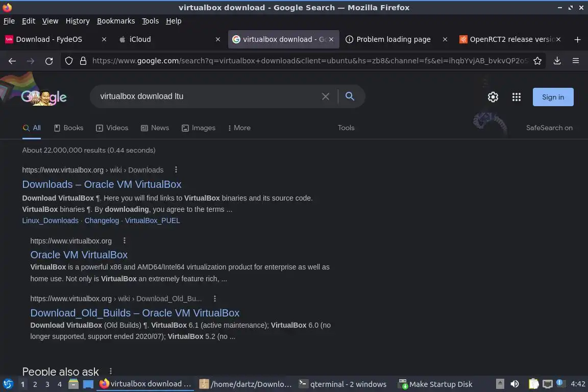Focus the Firefox URL address bar
588x392 pixels.
point(310,61)
